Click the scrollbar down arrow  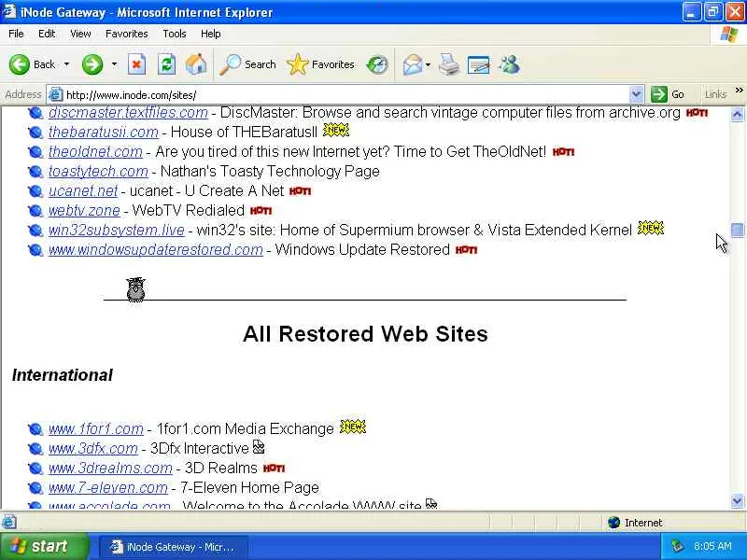(x=737, y=500)
